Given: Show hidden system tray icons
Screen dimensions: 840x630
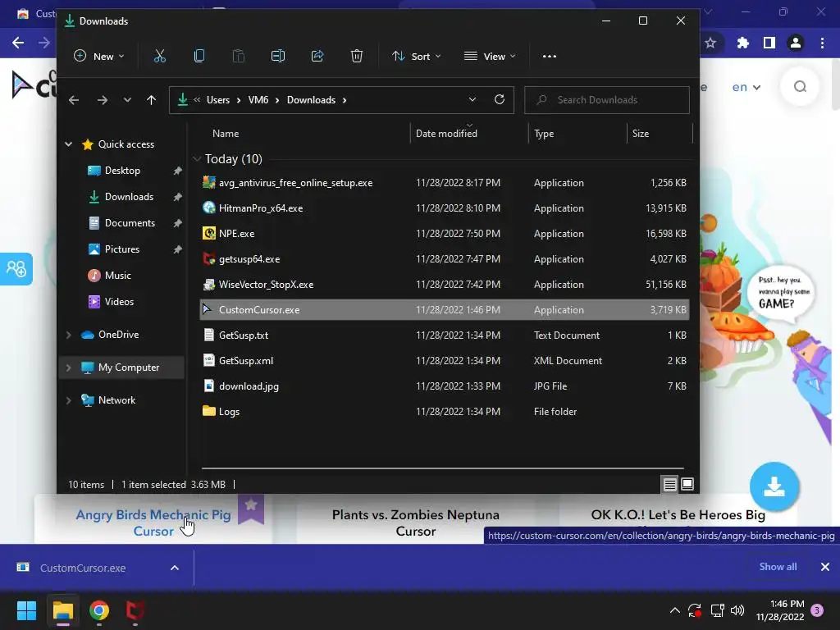Looking at the screenshot, I should pos(675,610).
